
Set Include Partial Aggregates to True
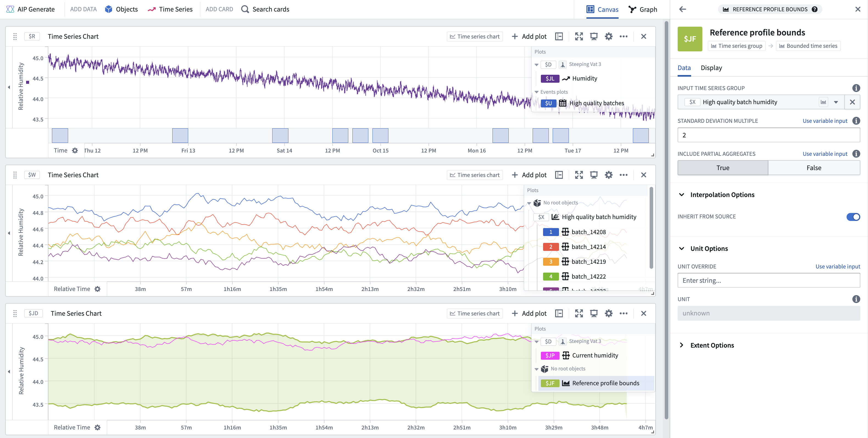pos(723,168)
